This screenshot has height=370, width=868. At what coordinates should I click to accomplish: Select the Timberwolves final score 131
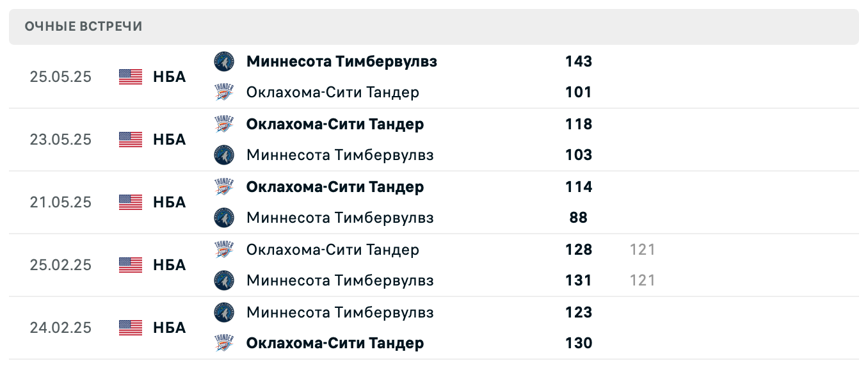tap(579, 280)
